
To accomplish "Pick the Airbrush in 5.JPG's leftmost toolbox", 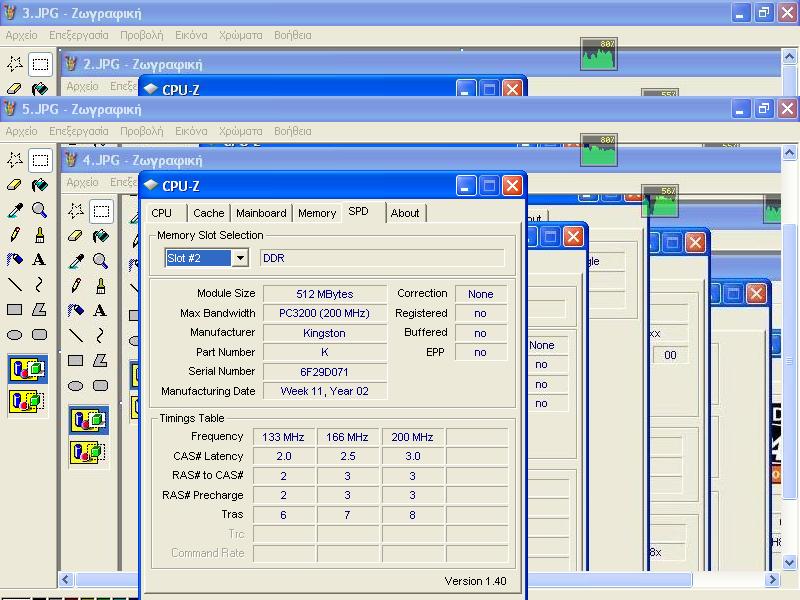I will point(15,260).
